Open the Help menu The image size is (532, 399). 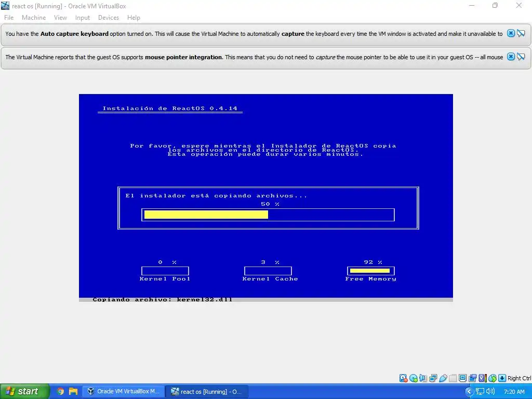pyautogui.click(x=134, y=18)
